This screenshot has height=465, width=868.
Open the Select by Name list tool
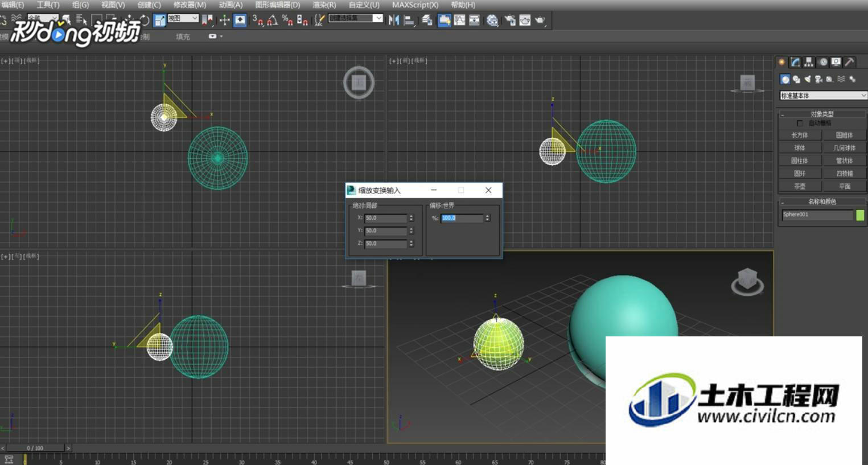[81, 20]
